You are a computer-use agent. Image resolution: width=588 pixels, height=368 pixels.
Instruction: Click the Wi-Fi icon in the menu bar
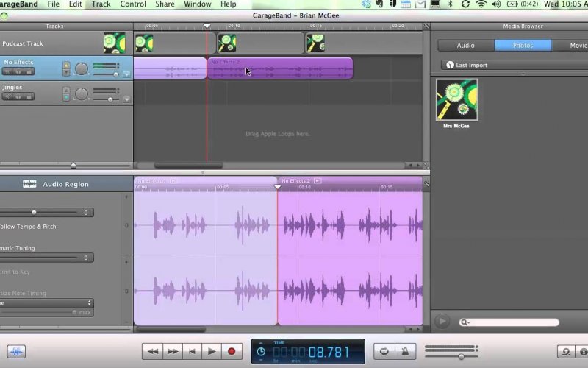[x=481, y=4]
